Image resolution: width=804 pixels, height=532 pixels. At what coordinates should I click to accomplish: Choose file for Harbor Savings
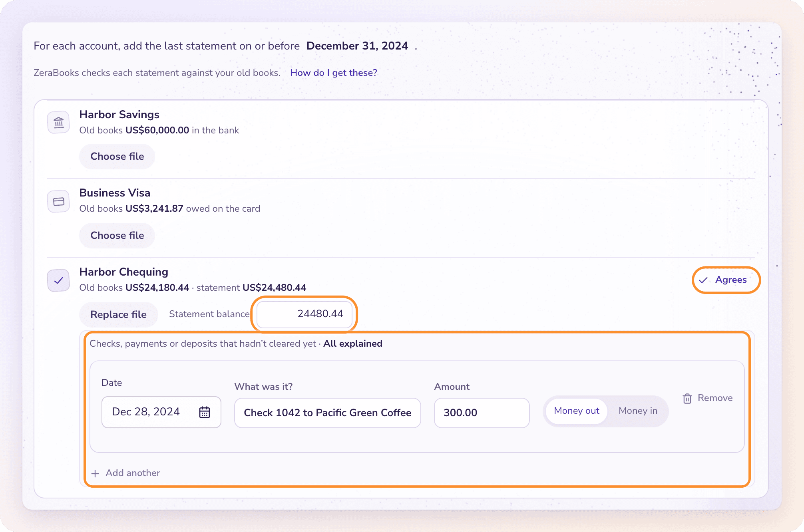(117, 157)
